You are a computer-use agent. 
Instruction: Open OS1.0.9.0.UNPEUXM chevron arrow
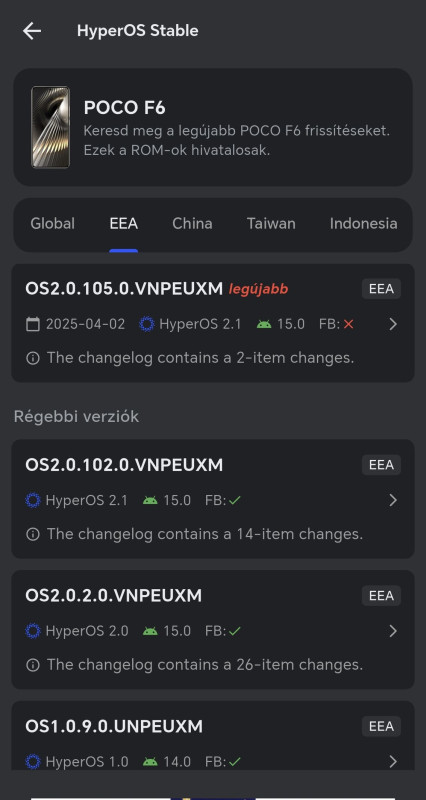pyautogui.click(x=393, y=762)
